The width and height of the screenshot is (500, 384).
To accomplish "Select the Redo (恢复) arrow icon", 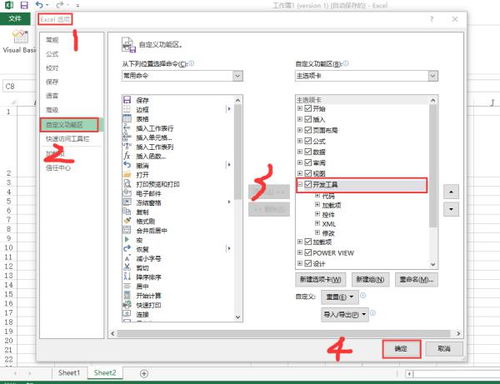I will click(x=127, y=249).
